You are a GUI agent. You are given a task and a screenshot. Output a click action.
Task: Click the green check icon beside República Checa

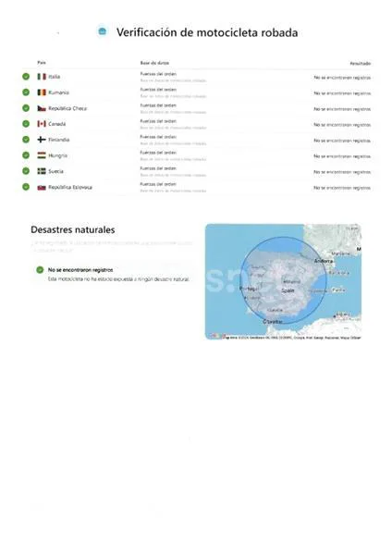click(x=26, y=108)
